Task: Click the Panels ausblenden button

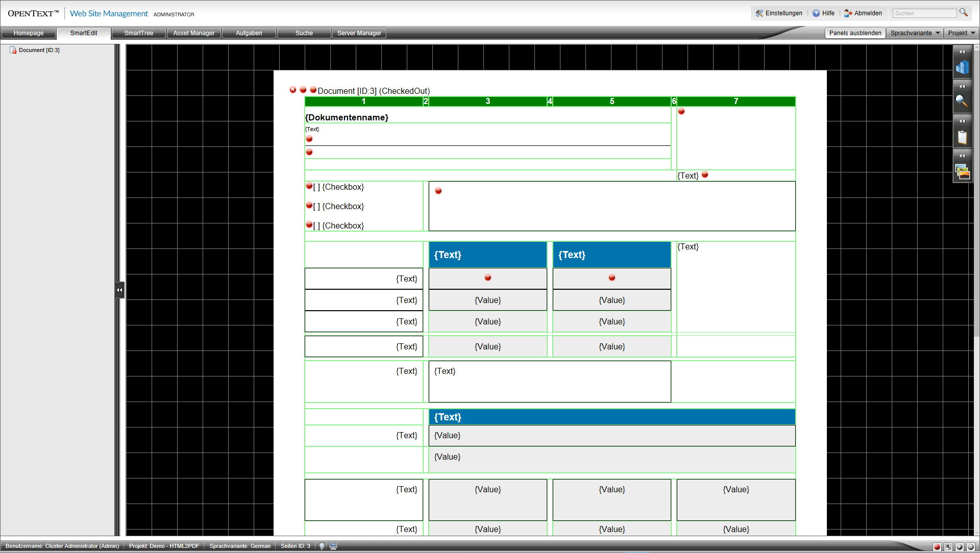Action: pos(855,33)
